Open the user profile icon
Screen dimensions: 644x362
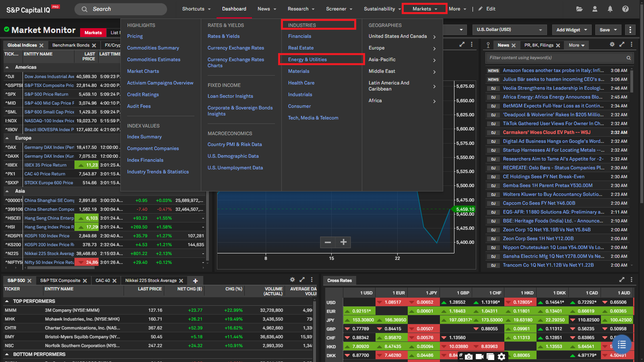click(595, 9)
